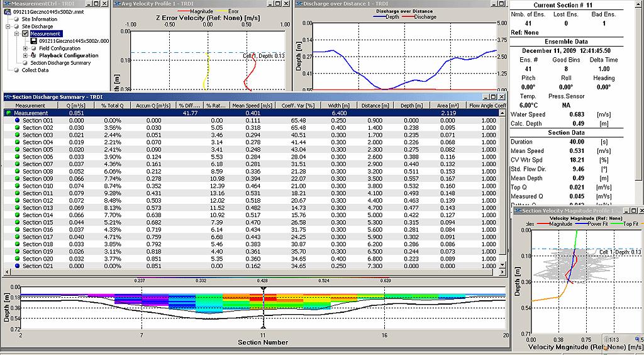Click the green dot beside Section 005
This screenshot has width=644, height=355.
[17, 150]
